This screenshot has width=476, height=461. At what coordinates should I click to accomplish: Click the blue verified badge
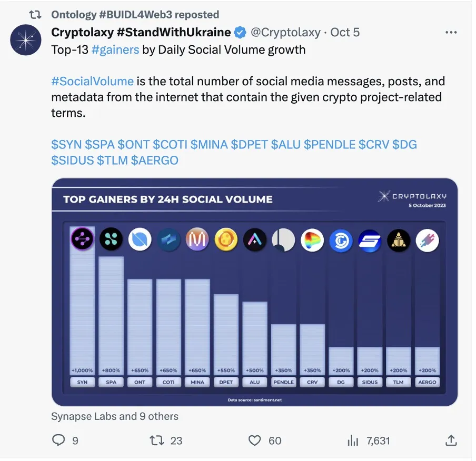[240, 33]
